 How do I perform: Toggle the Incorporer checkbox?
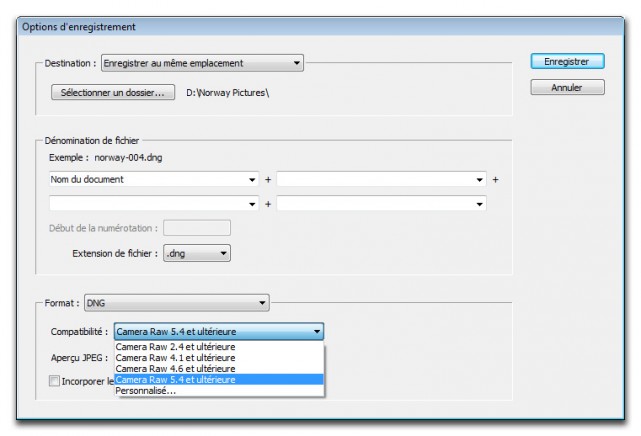54,381
